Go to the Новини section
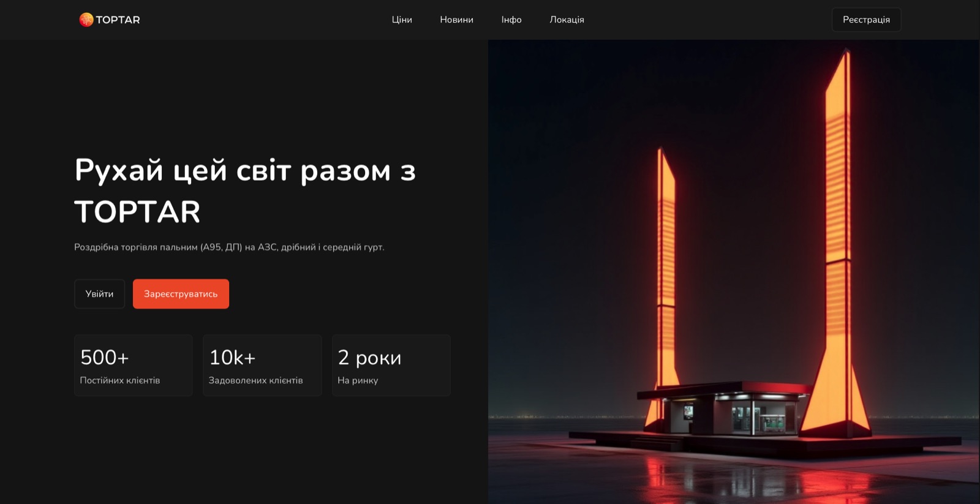 tap(456, 20)
